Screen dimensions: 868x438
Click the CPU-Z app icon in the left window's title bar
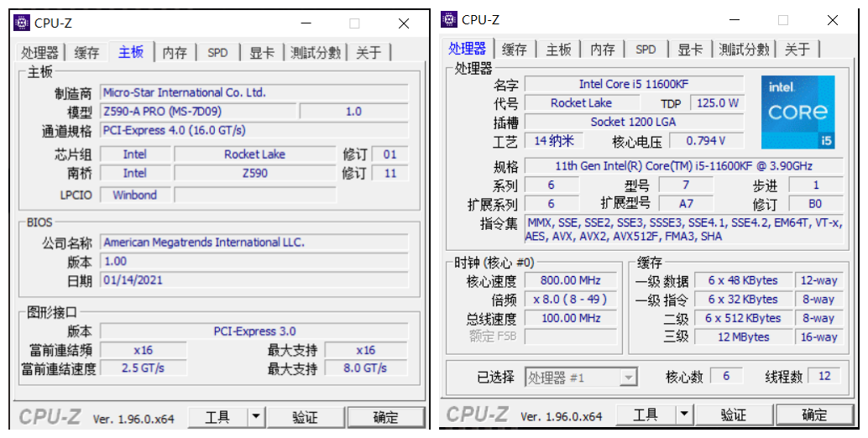pyautogui.click(x=21, y=23)
